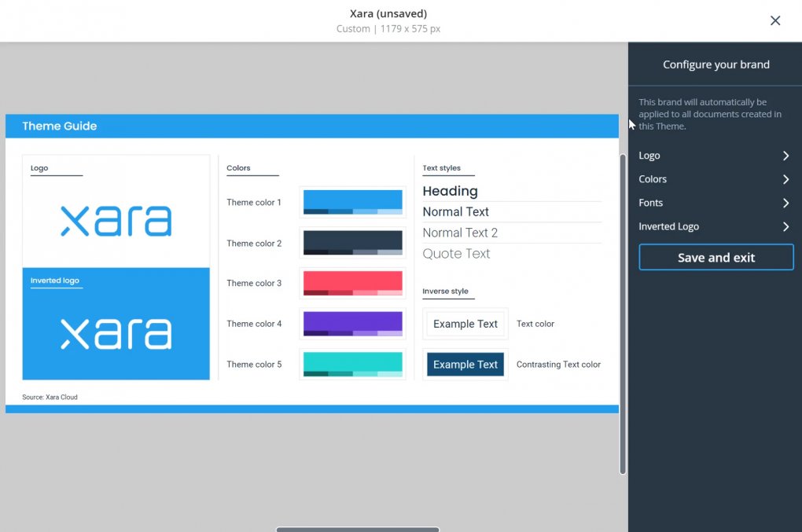The height and width of the screenshot is (532, 802).
Task: Click the Heading text style sample
Action: coord(450,191)
